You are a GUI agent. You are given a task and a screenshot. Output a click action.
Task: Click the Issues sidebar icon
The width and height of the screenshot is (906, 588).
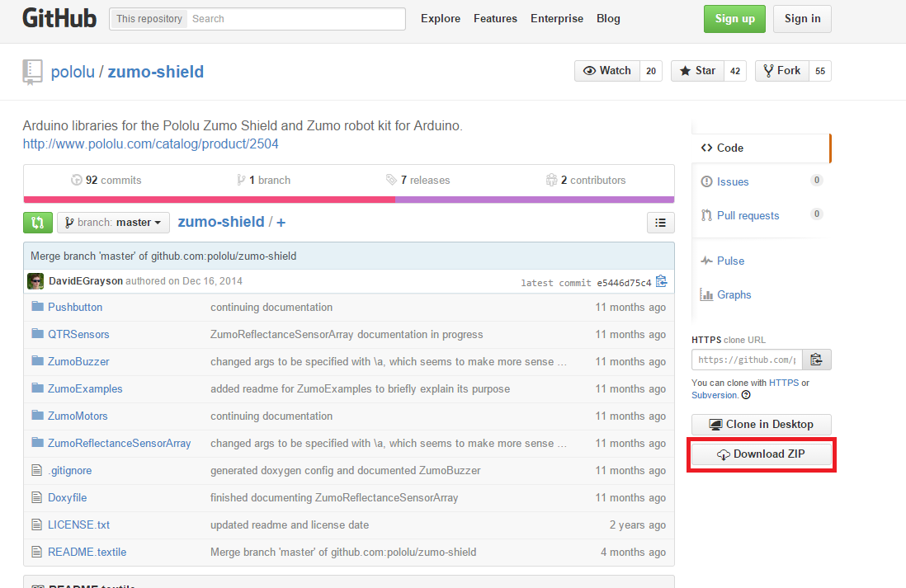[706, 181]
